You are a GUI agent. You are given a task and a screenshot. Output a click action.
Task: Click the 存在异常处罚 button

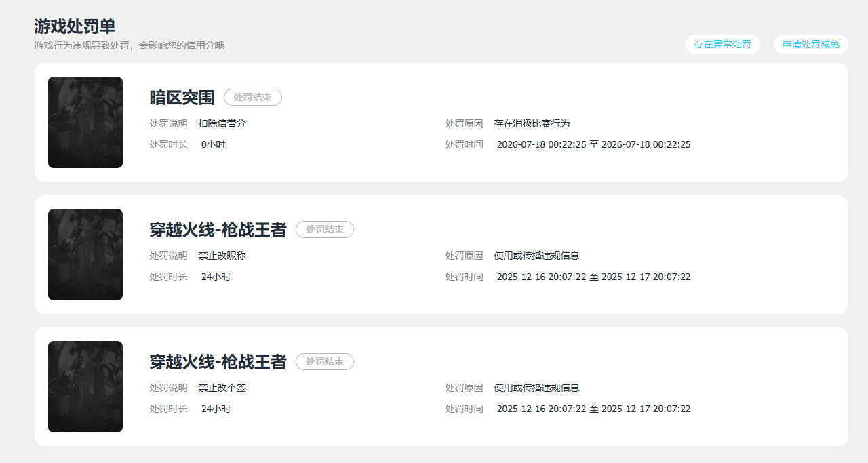(x=722, y=44)
